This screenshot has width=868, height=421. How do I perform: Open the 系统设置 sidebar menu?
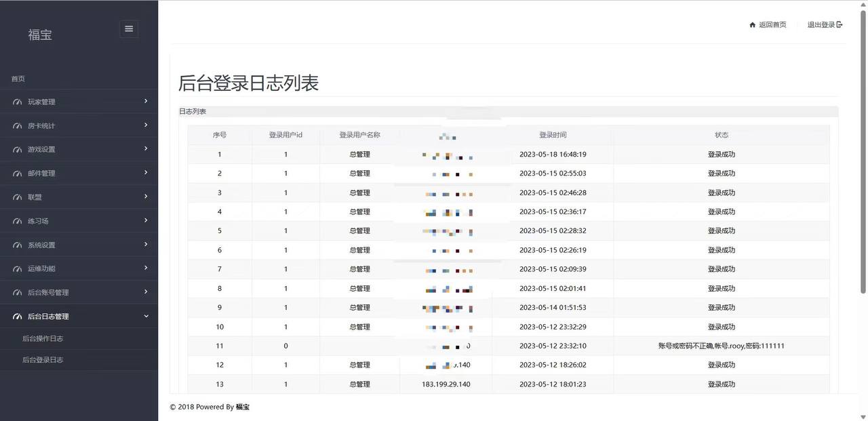pyautogui.click(x=79, y=245)
